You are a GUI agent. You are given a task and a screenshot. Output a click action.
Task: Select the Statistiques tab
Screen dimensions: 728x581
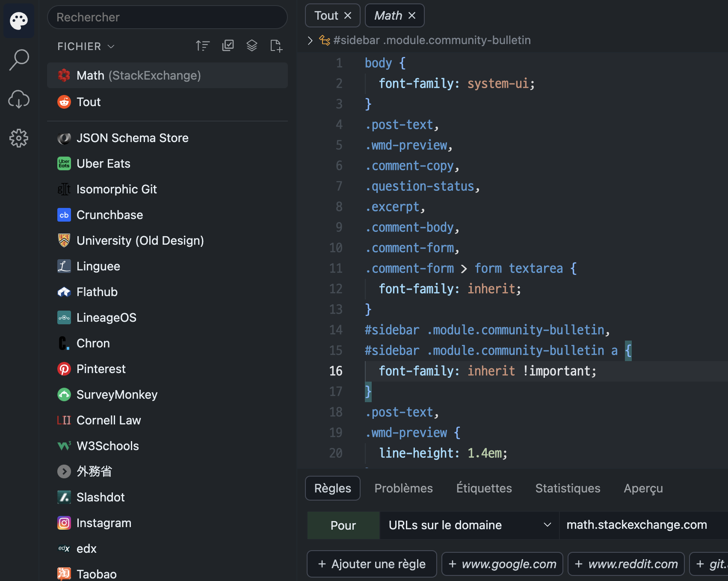[x=568, y=488]
